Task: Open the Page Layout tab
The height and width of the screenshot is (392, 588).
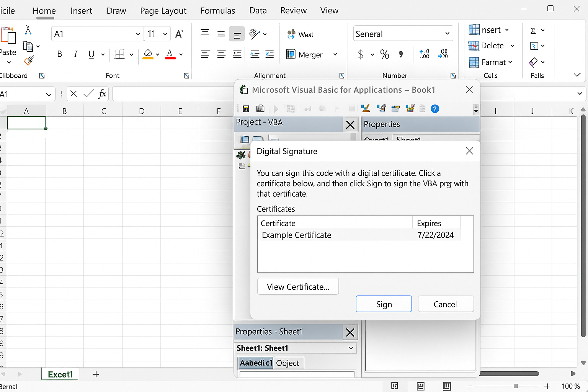Action: (x=163, y=11)
